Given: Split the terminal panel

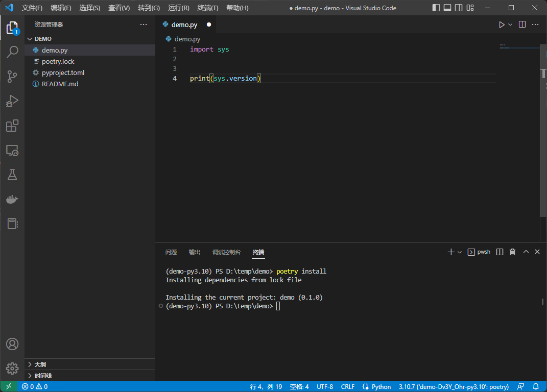Looking at the screenshot, I should click(500, 252).
